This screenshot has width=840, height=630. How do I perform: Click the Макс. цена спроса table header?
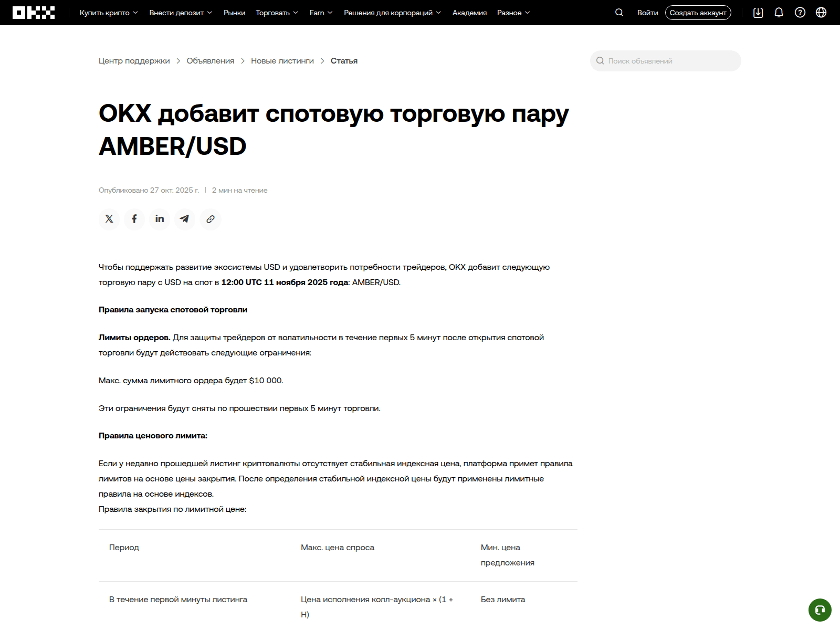pos(338,548)
